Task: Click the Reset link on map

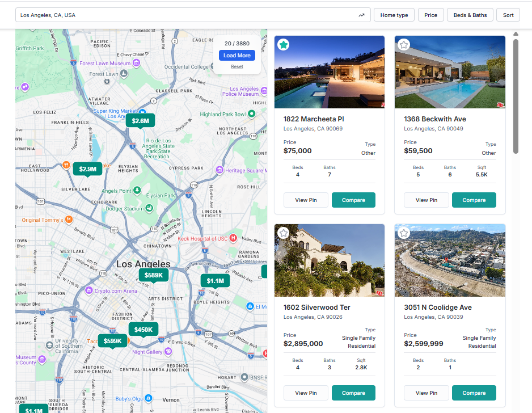Action: click(x=237, y=66)
